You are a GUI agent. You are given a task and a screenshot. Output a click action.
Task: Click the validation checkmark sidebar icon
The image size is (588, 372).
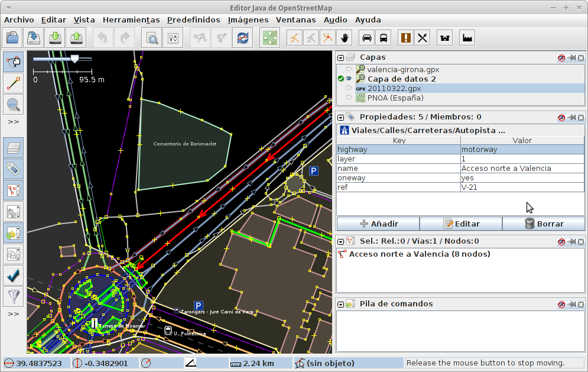point(13,274)
